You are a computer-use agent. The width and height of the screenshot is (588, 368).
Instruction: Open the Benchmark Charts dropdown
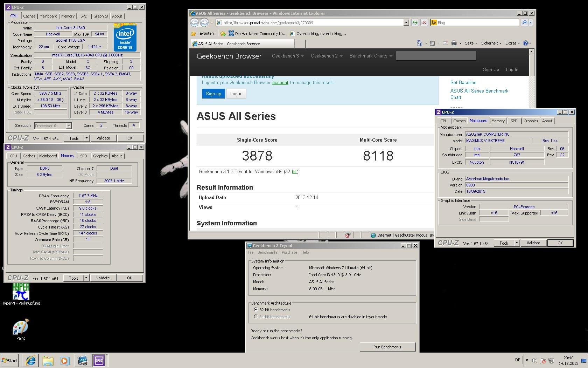coord(371,56)
